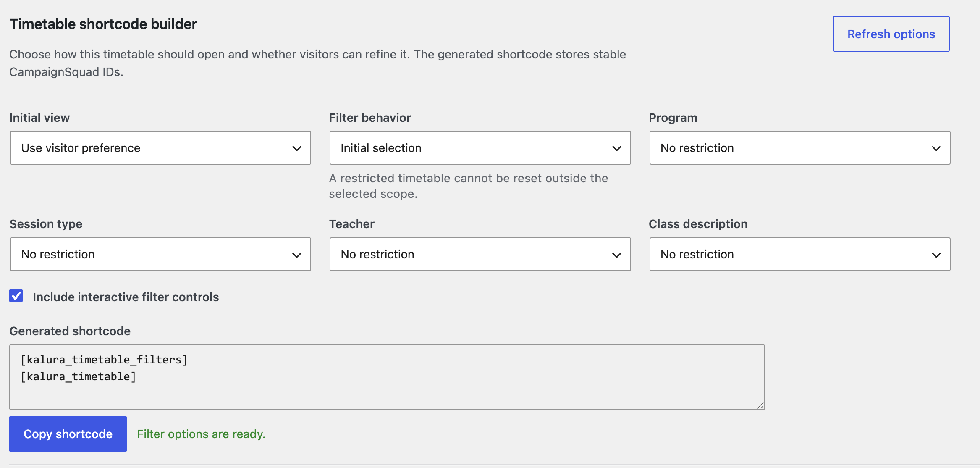Click the chevron arrow in Filter behavior
Image resolution: width=980 pixels, height=468 pixels.
pyautogui.click(x=617, y=148)
